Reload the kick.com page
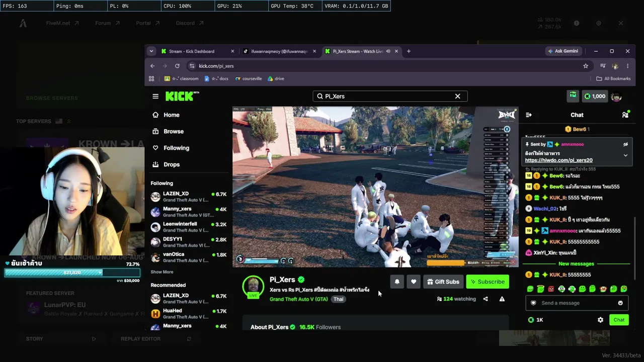644x362 pixels. click(x=177, y=66)
